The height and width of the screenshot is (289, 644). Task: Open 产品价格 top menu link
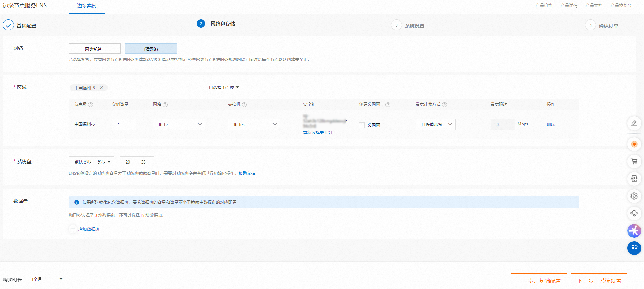[x=544, y=6]
